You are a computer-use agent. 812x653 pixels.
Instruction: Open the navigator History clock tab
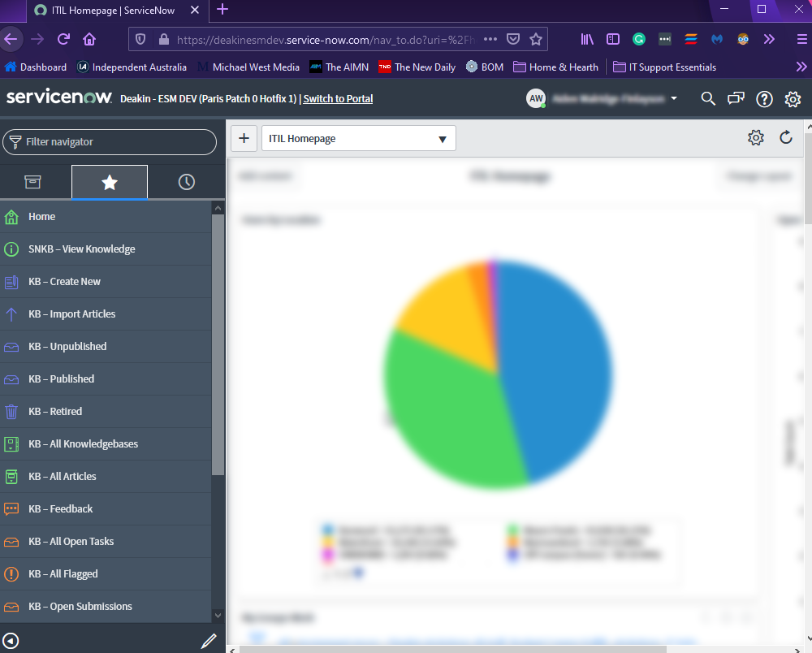(x=187, y=182)
